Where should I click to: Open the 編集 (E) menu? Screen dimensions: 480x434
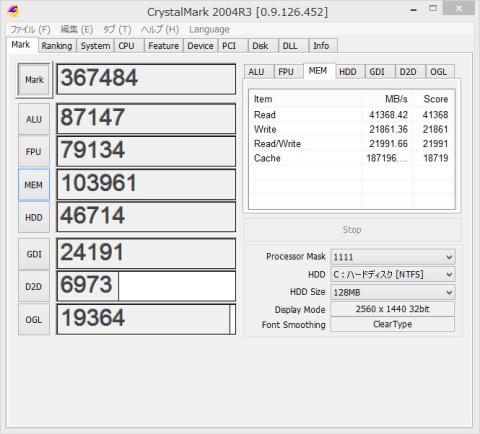coord(77,29)
